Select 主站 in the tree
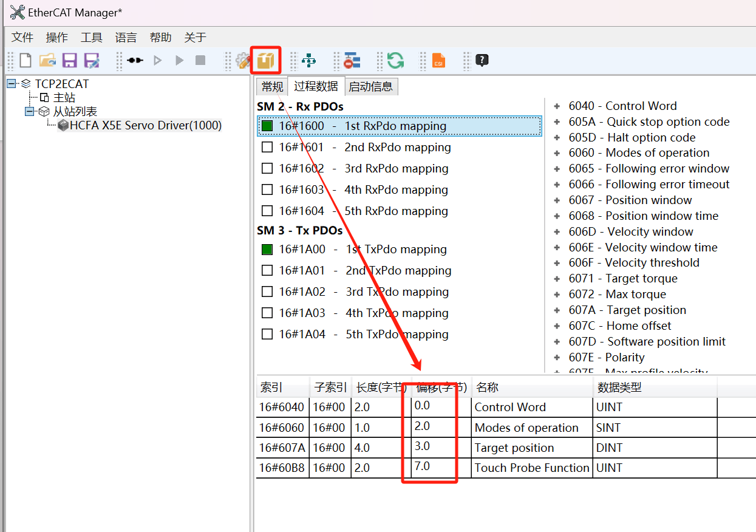 pyautogui.click(x=64, y=97)
